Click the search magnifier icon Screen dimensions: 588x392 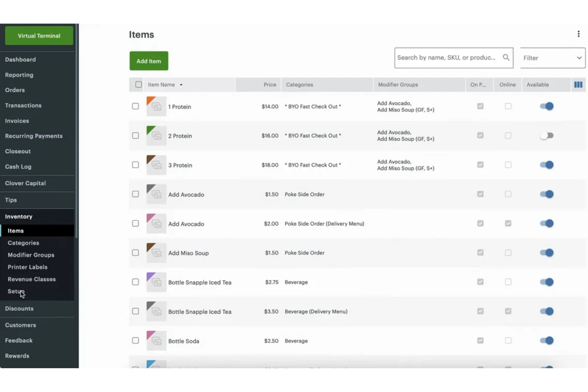pyautogui.click(x=506, y=58)
